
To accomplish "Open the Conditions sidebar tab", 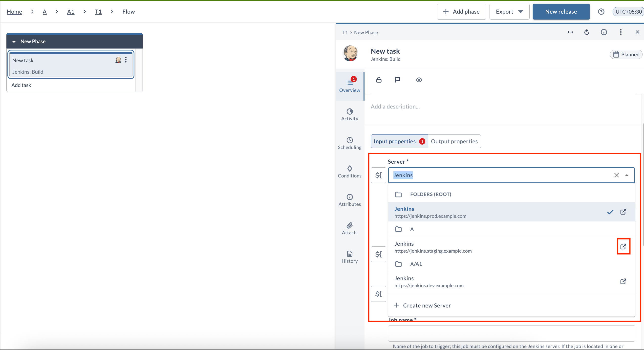I will [349, 172].
